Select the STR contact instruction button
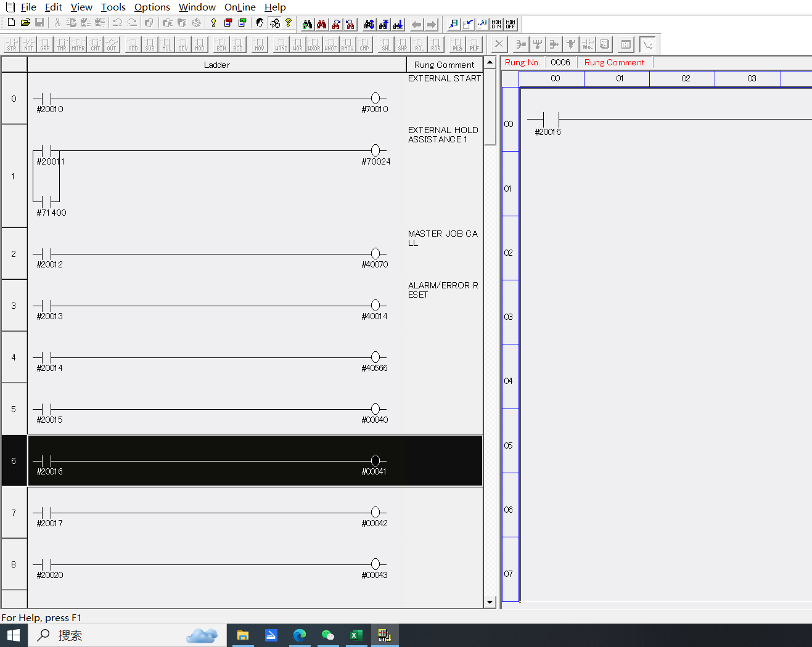 12,44
